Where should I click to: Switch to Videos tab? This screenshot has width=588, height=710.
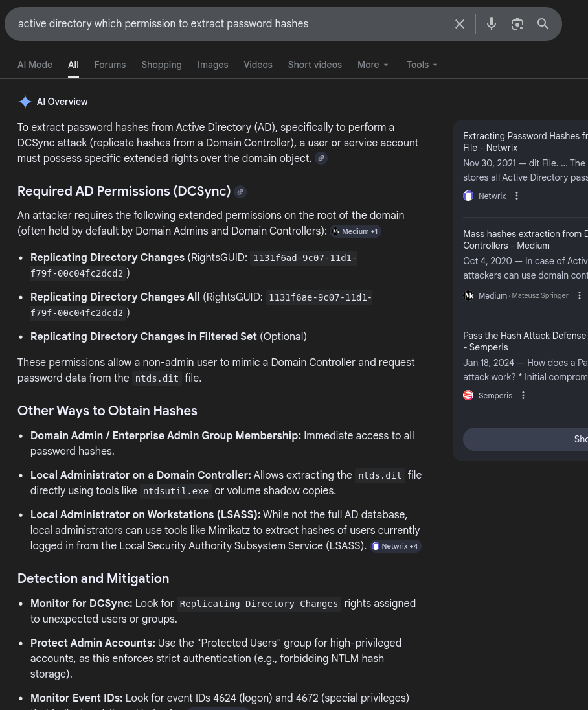pyautogui.click(x=258, y=65)
